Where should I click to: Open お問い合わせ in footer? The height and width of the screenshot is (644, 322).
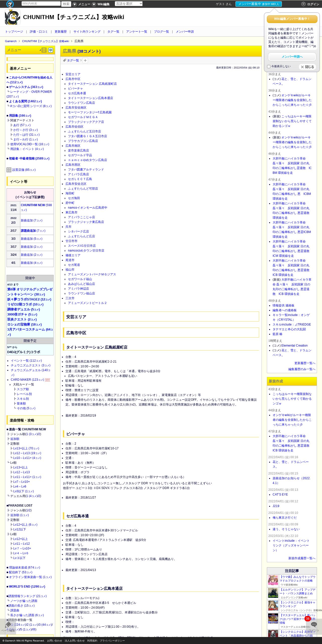coord(54,640)
